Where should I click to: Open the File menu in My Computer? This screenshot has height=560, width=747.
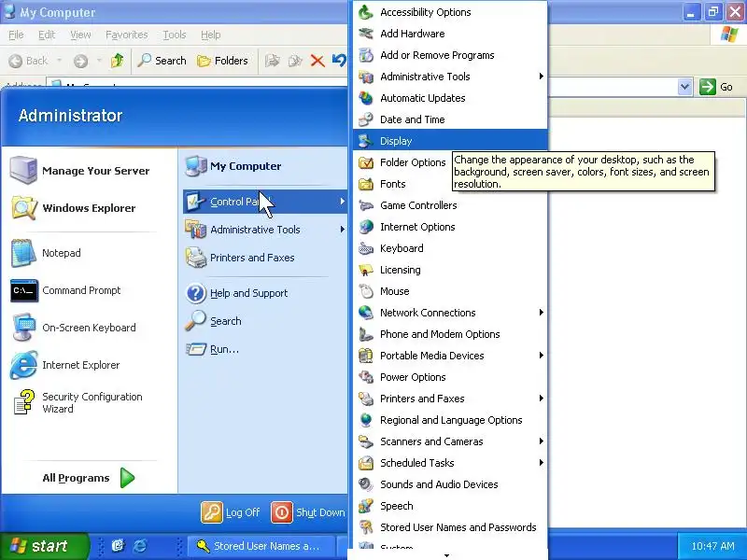click(16, 35)
